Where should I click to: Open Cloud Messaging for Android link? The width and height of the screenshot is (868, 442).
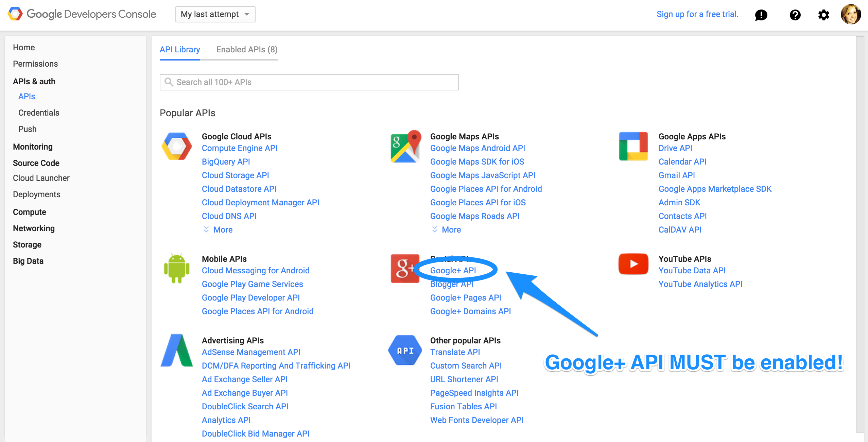click(x=256, y=270)
